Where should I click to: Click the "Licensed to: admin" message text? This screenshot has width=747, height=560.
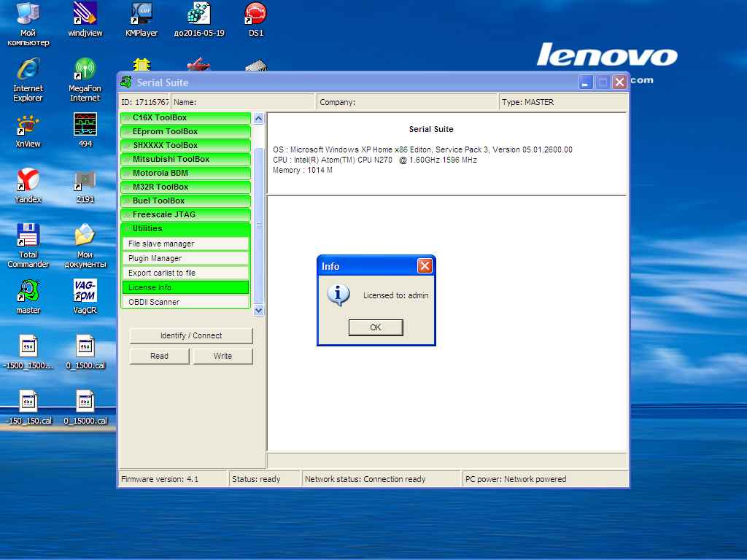tap(396, 296)
